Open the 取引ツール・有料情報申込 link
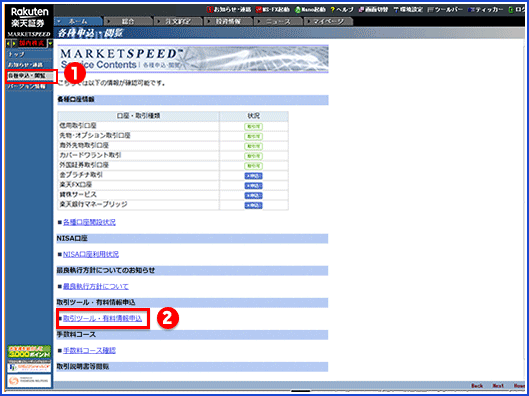Image resolution: width=529 pixels, height=396 pixels. 102,318
